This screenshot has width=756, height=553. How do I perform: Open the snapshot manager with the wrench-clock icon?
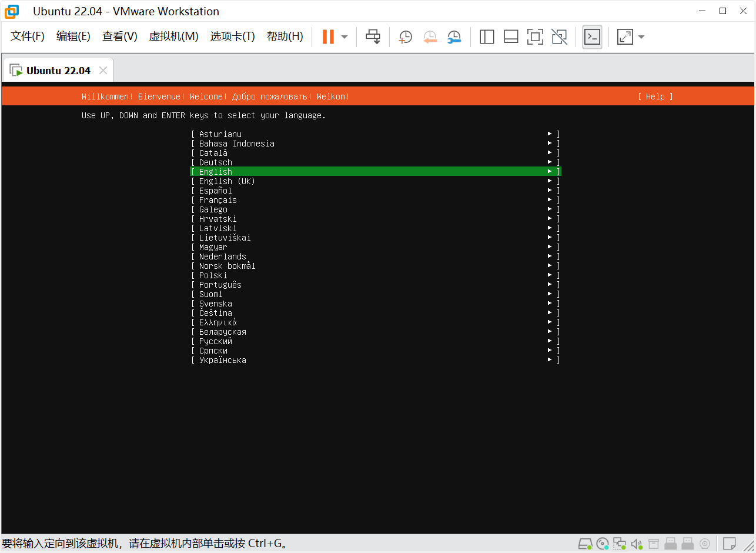pos(454,37)
